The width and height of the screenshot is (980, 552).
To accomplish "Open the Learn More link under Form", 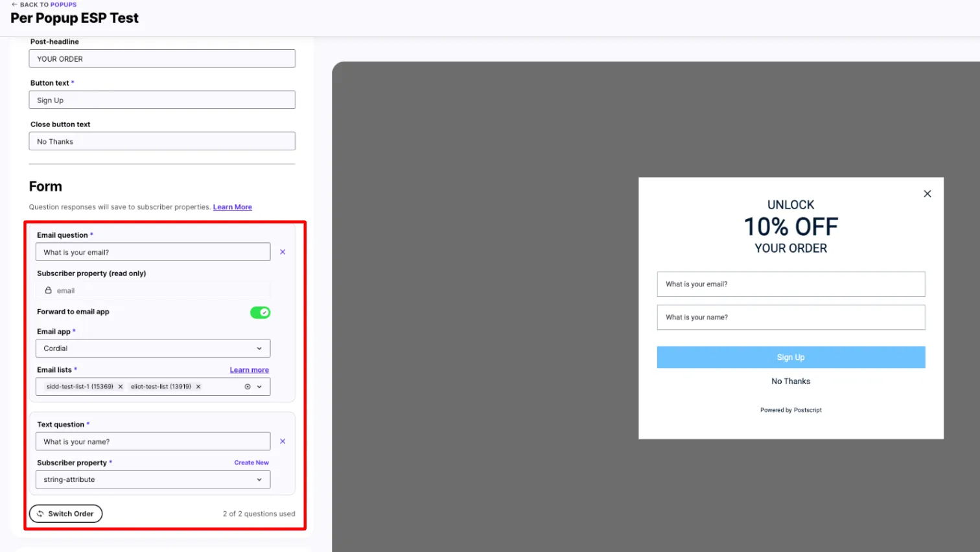I will (x=232, y=207).
